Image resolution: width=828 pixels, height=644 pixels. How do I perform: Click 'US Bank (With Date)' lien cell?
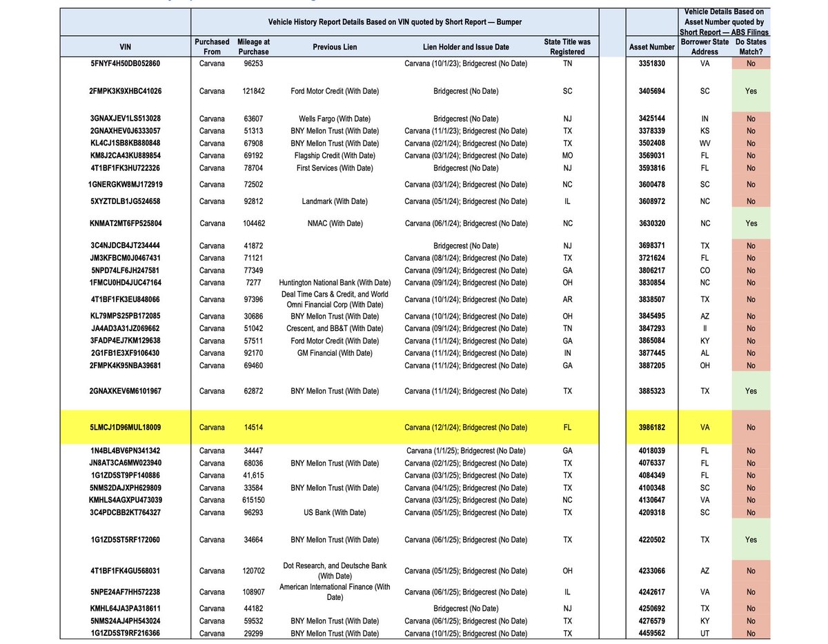pos(335,512)
